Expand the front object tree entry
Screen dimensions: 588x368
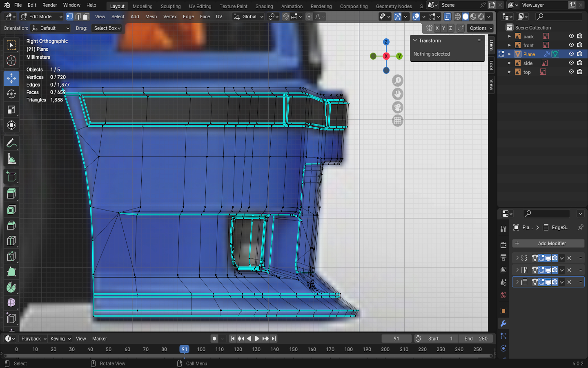(x=509, y=45)
